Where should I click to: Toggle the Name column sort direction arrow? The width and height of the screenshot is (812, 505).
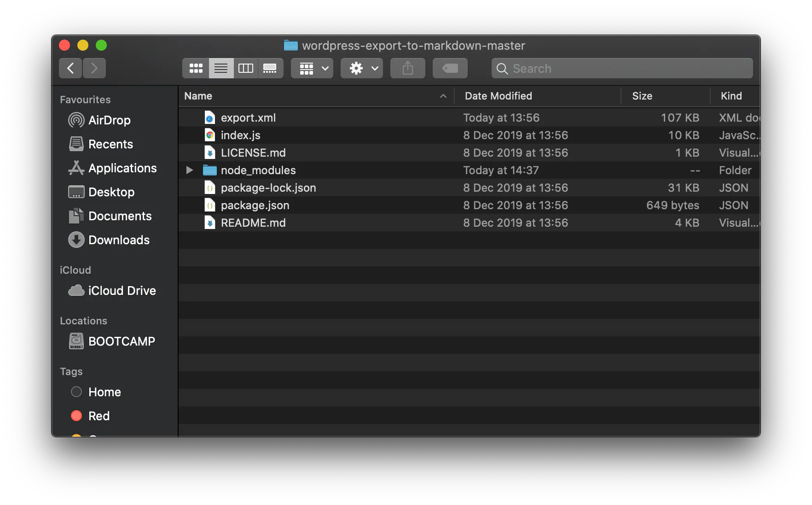443,96
